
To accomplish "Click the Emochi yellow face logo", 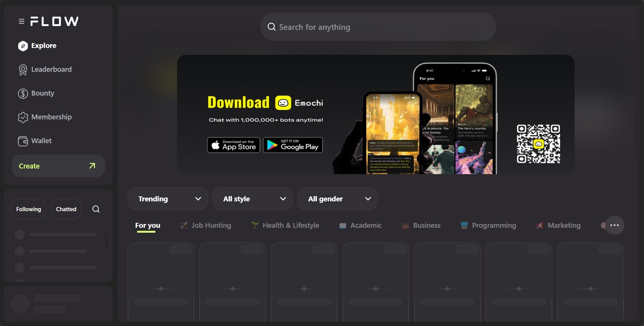I will click(283, 103).
